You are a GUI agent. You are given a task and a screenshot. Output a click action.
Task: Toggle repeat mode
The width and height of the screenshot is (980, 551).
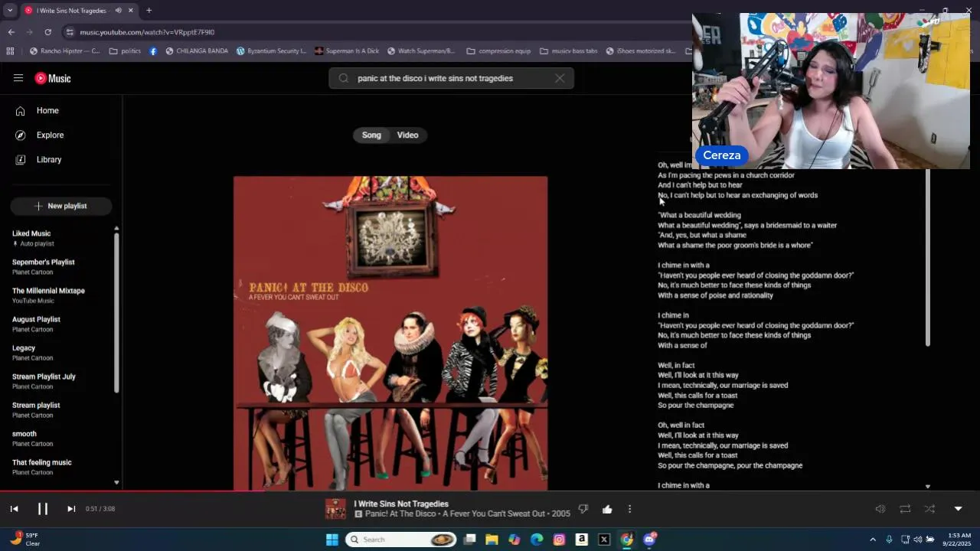tap(905, 509)
